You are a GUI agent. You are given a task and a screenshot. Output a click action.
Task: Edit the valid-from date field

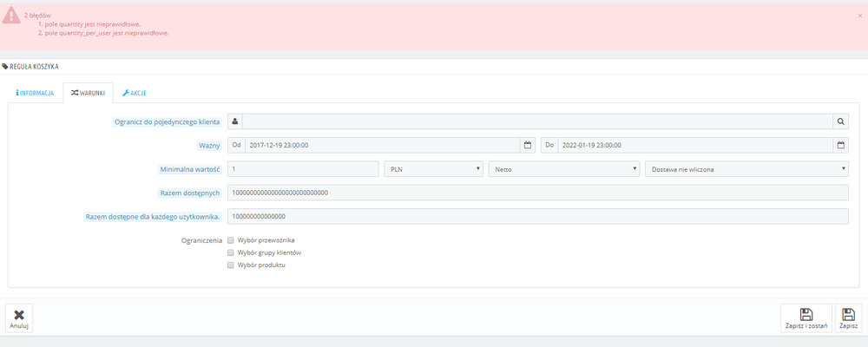[383, 145]
